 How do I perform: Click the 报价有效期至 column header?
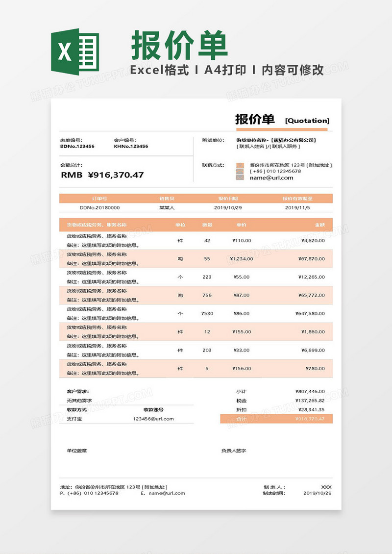(297, 199)
